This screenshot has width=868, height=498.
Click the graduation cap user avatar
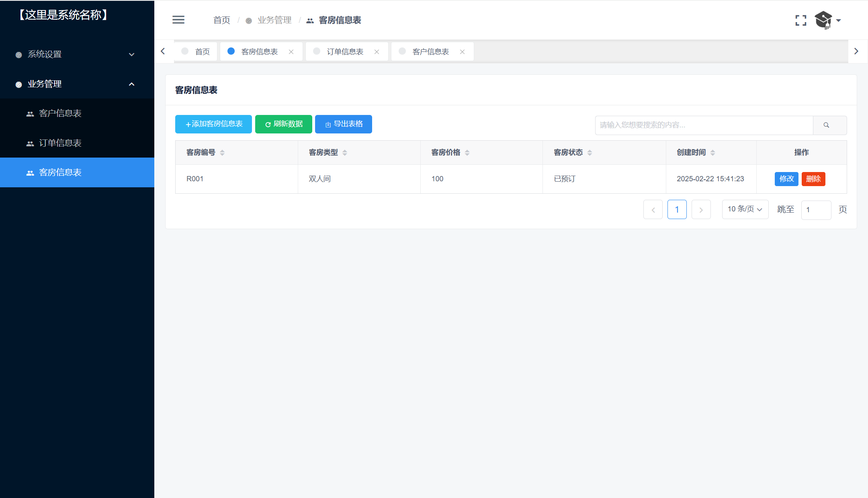click(823, 20)
